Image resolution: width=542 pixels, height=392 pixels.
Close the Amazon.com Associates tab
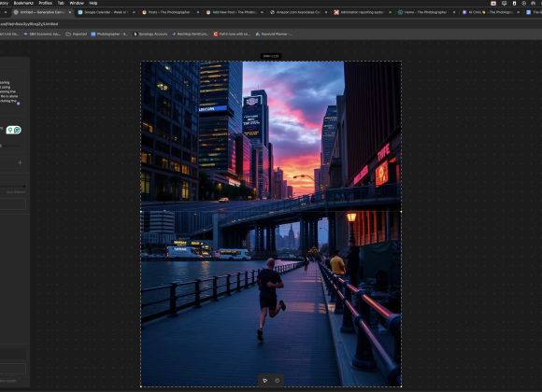tap(326, 12)
